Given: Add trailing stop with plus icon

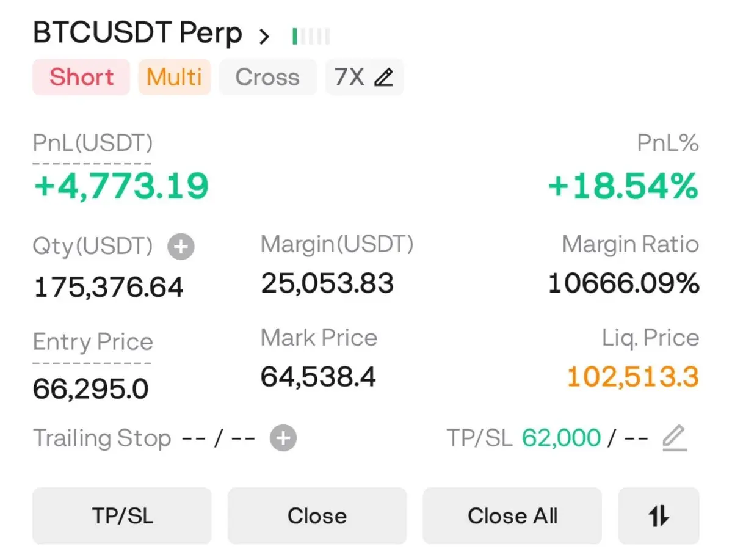Looking at the screenshot, I should pyautogui.click(x=283, y=438).
